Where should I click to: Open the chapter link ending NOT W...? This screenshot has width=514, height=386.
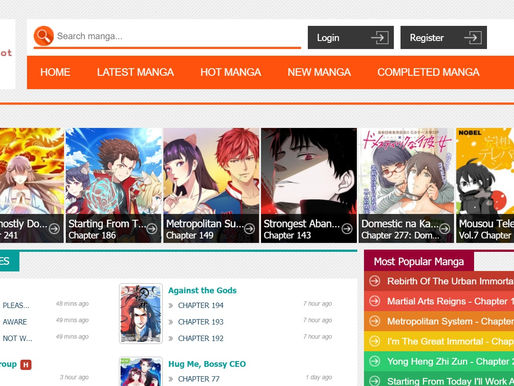click(17, 338)
